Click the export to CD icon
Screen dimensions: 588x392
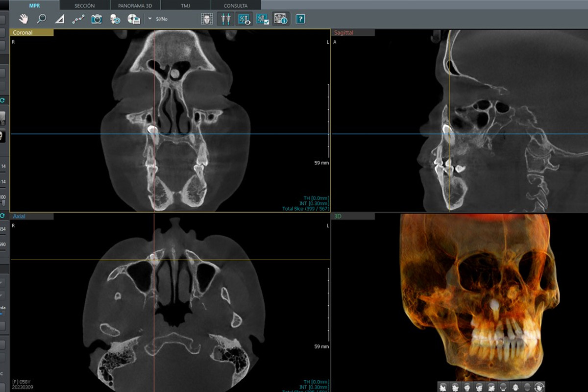click(x=133, y=19)
